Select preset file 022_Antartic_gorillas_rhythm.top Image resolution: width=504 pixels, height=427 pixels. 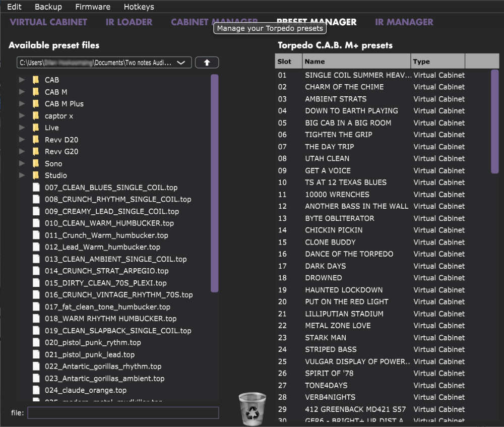coord(103,367)
